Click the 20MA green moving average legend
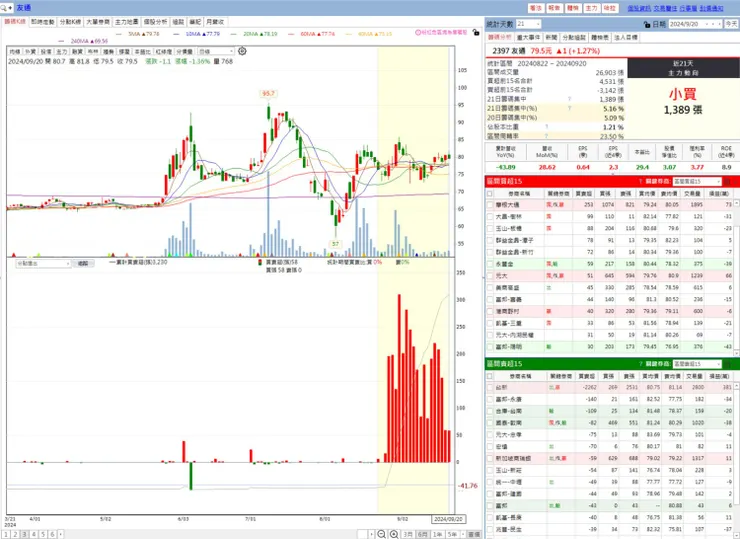This screenshot has width=740, height=539. (x=254, y=34)
